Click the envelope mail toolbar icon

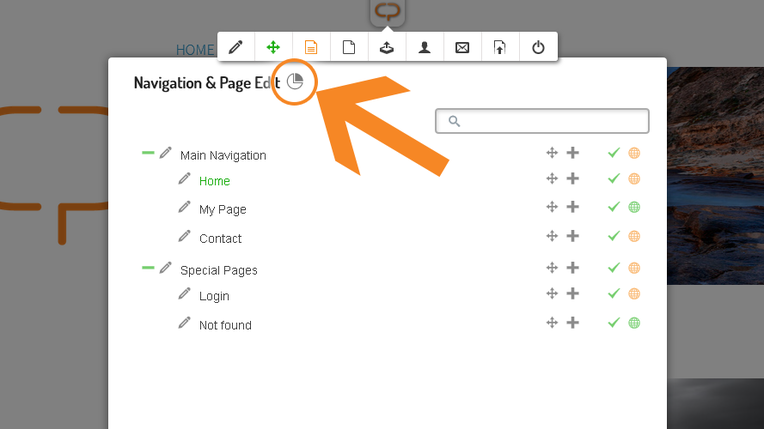point(462,47)
